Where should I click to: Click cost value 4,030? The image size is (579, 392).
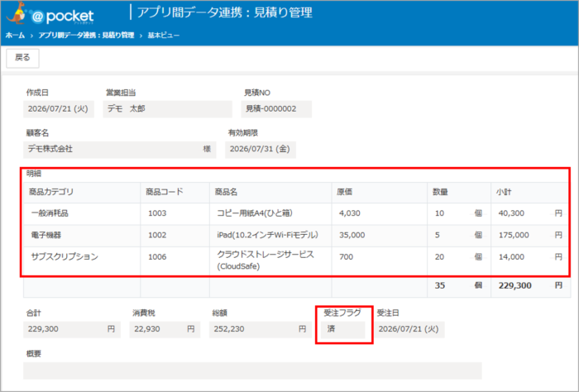(x=350, y=213)
